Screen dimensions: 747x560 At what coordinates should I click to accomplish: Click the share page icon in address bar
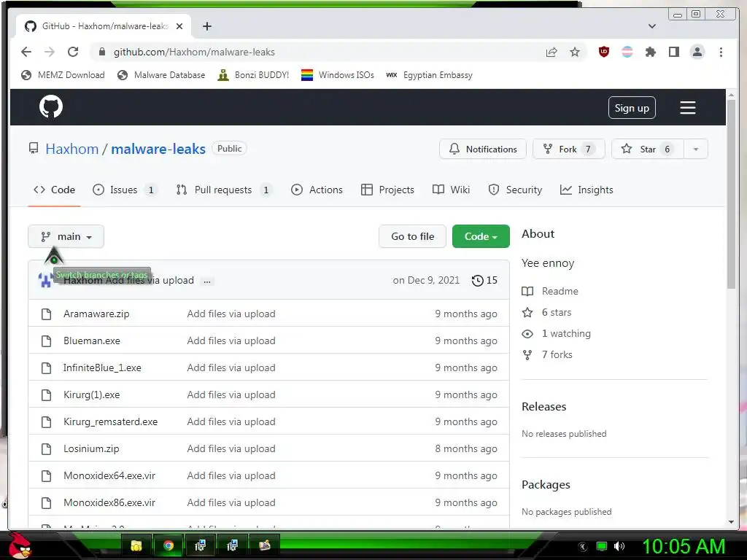551,52
